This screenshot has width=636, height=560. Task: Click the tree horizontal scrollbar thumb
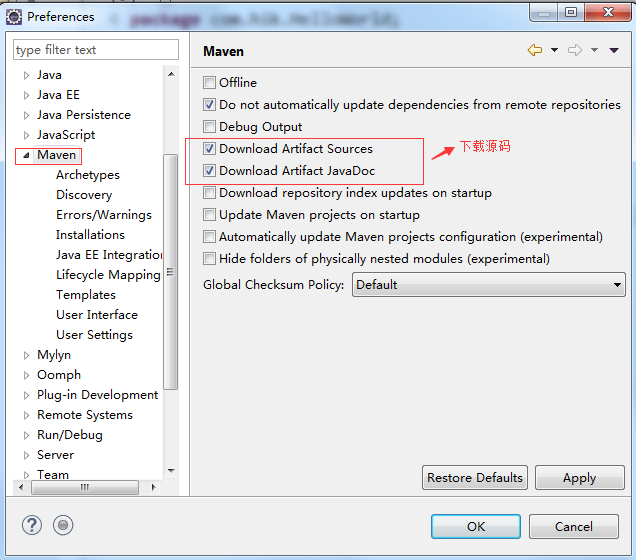(85, 487)
